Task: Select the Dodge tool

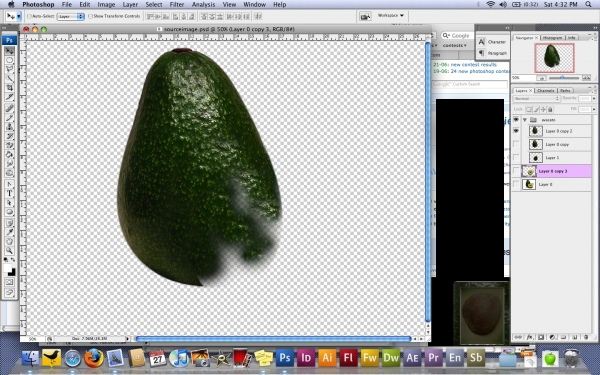Action: coord(10,173)
